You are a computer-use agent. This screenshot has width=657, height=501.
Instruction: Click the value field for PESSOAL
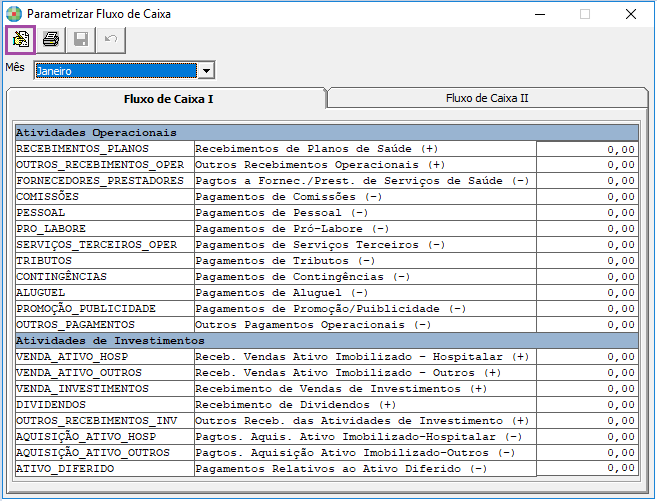tap(587, 213)
